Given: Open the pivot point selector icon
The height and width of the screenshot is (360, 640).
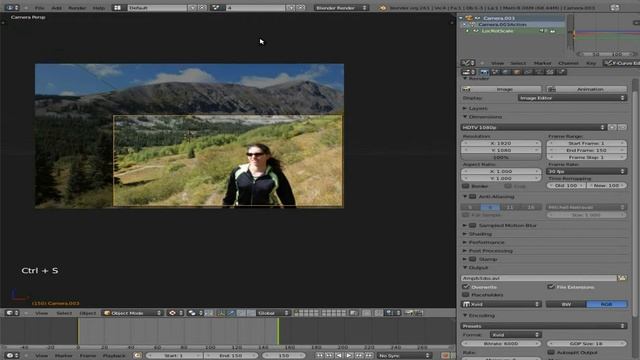Looking at the screenshot, I should point(194,313).
